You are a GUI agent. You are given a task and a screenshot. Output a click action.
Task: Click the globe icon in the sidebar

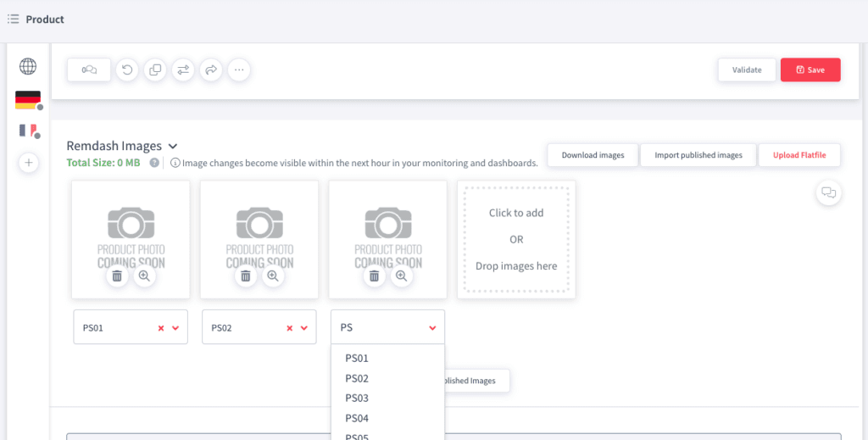tap(28, 66)
